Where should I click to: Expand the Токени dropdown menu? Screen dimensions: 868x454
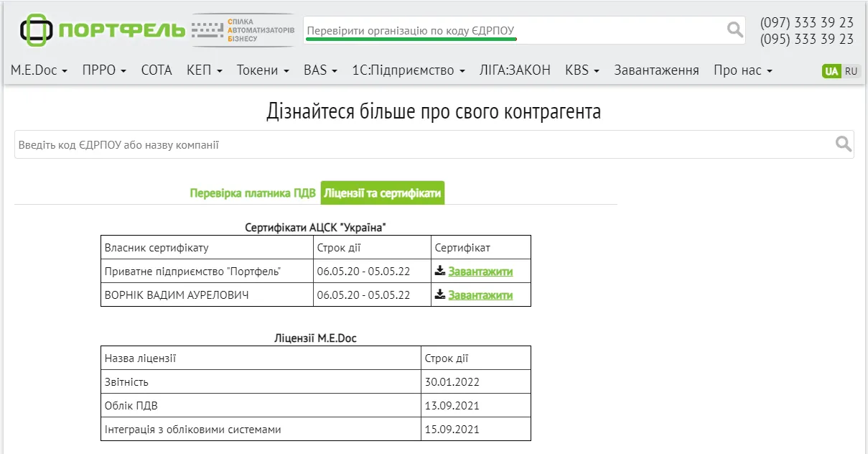263,70
